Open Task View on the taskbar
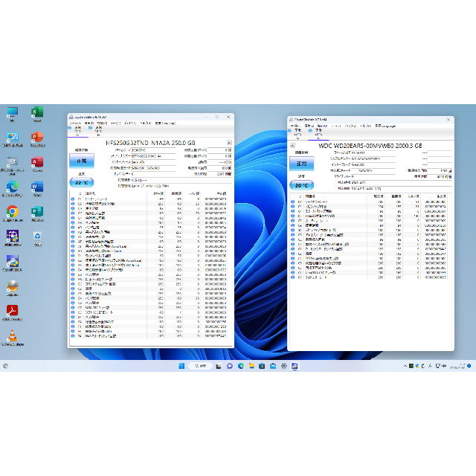 pyautogui.click(x=218, y=366)
